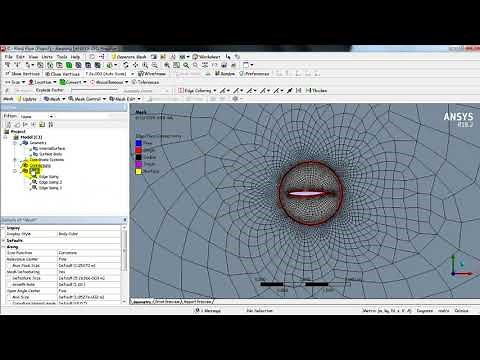Click the yellow legend color swatch

tap(139, 171)
